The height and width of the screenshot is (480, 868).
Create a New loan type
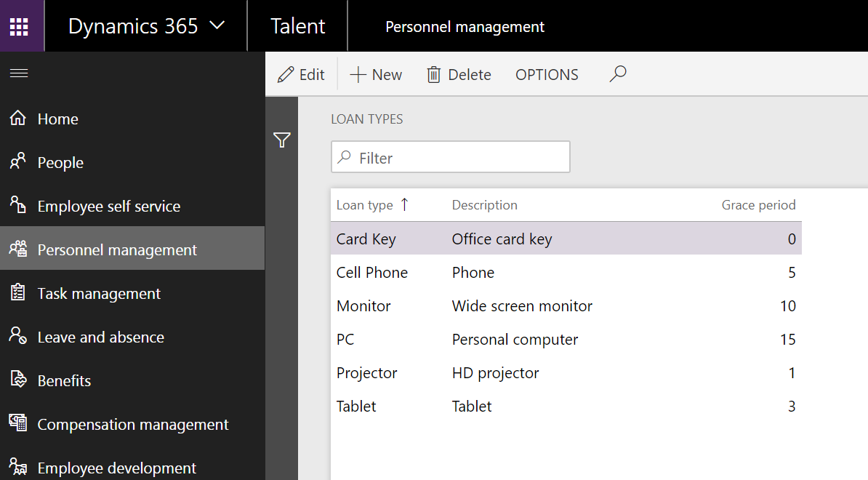pyautogui.click(x=376, y=75)
